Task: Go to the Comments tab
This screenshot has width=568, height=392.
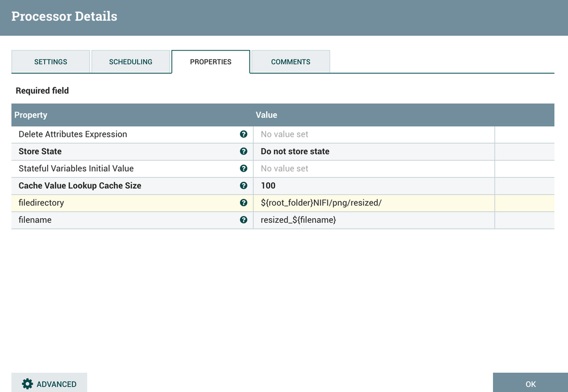Action: coord(291,62)
